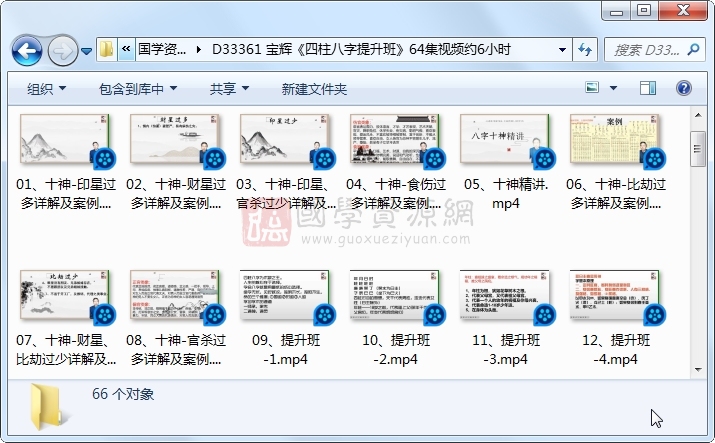
Task: Click the 66 个对象 status text
Action: pyautogui.click(x=123, y=394)
